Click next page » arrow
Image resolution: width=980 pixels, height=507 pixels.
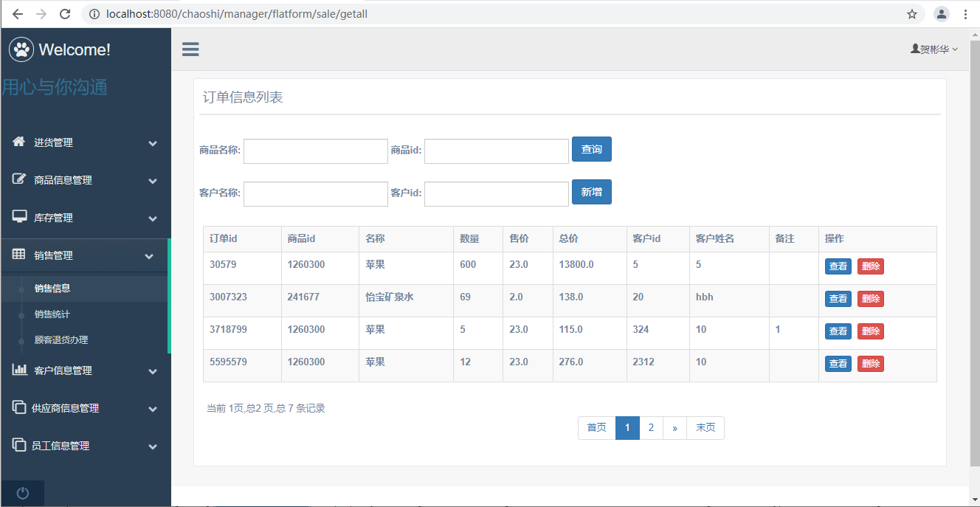click(x=674, y=427)
